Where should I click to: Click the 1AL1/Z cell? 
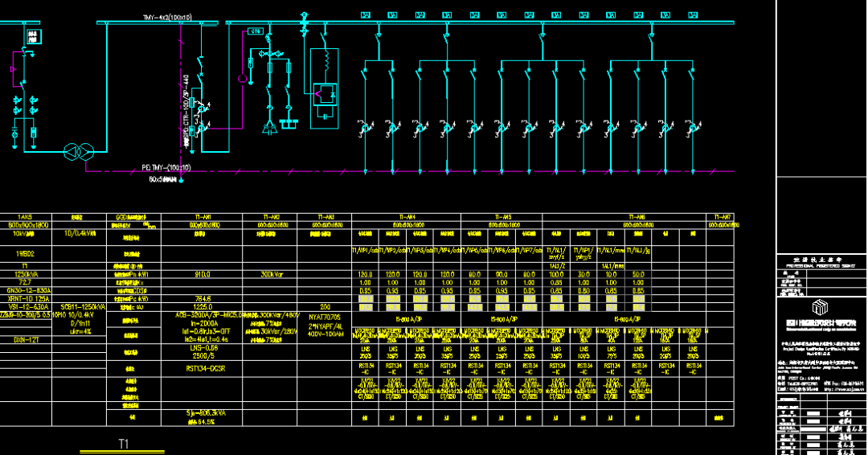(557, 266)
